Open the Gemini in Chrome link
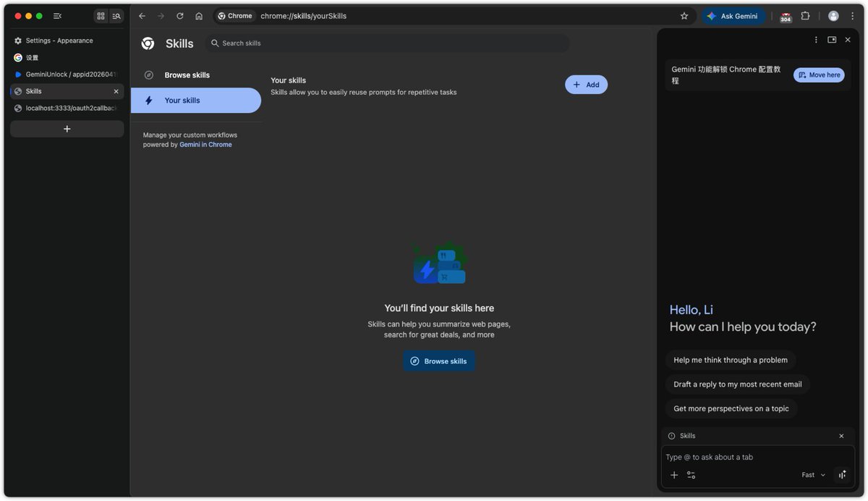Screen dimensions: 868x501 (x=205, y=145)
